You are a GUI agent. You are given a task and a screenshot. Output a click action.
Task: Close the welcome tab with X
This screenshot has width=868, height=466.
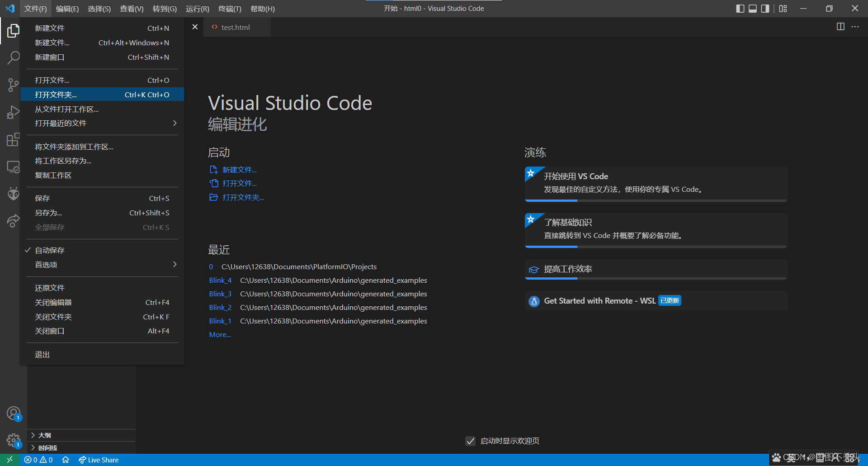point(195,27)
